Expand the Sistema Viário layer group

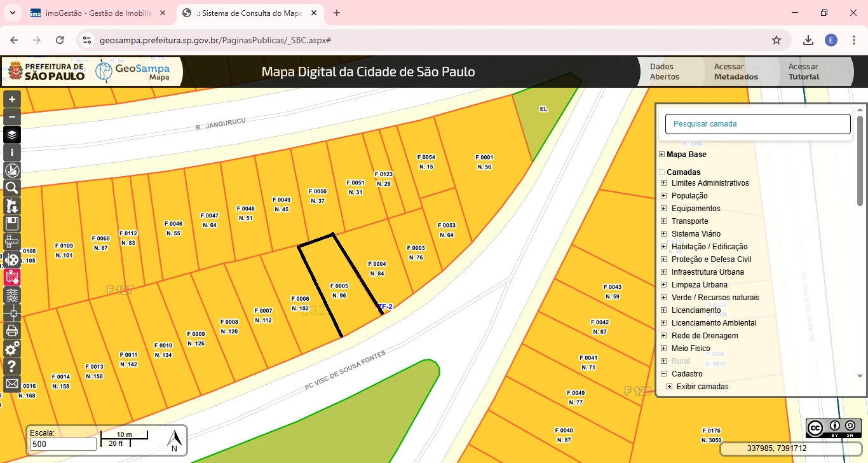(x=664, y=234)
